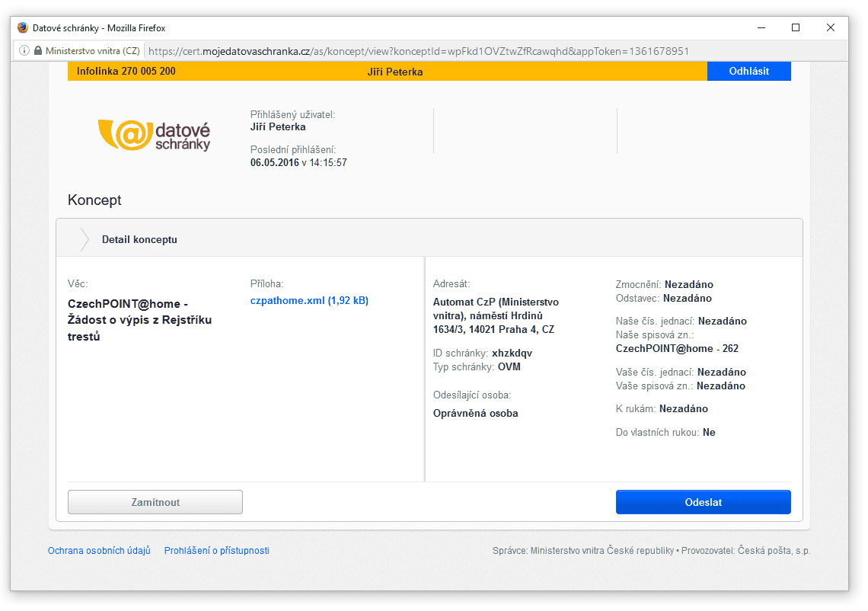Click Naše čís. jednací: Nezadáno line
This screenshot has height=611, width=868.
click(x=681, y=321)
